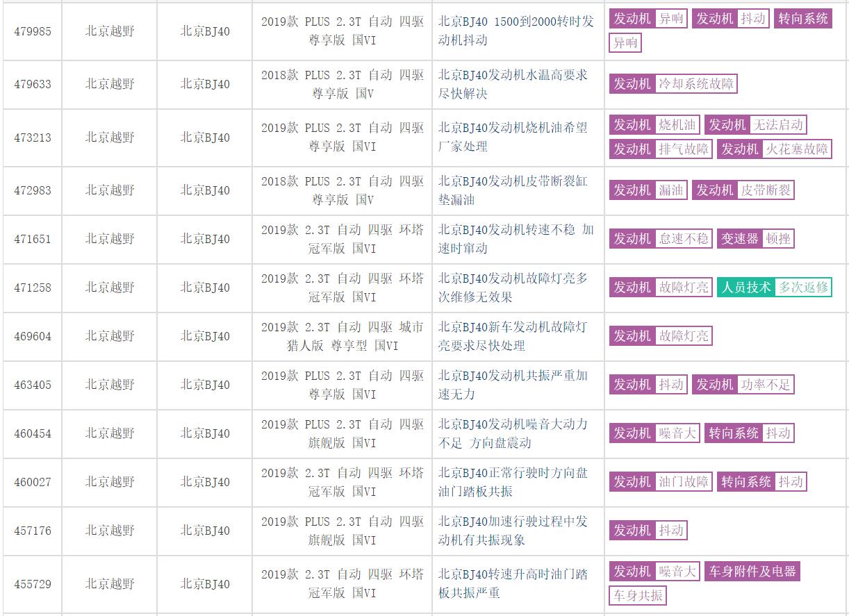Click model 北京BJ40 in row 479633
The width and height of the screenshot is (849, 616).
(205, 84)
